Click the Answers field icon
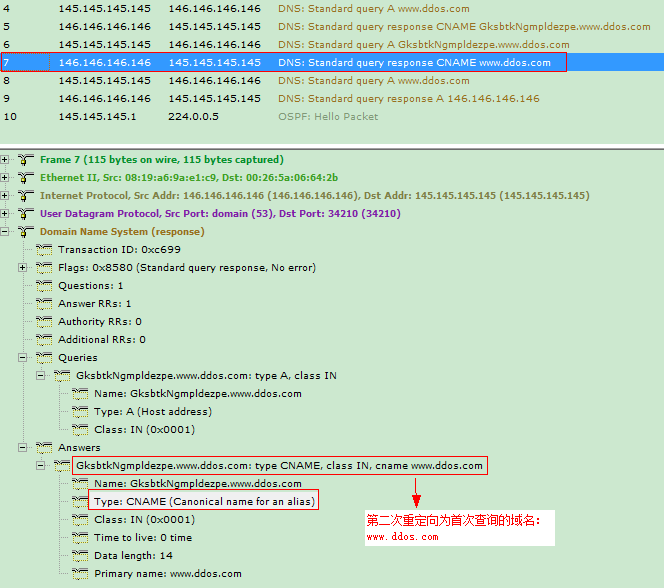 coord(44,447)
